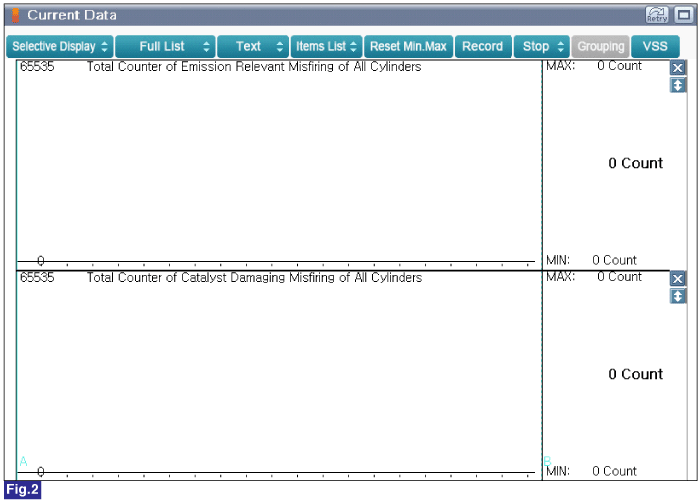Click the orange Current Data title icon
This screenshot has width=700, height=502.
point(16,15)
